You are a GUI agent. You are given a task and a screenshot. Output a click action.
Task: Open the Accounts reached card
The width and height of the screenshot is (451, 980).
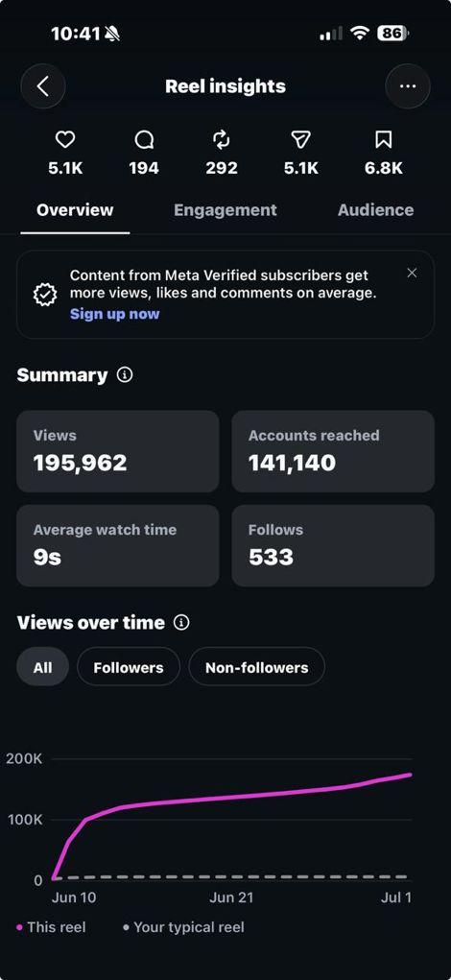[333, 451]
